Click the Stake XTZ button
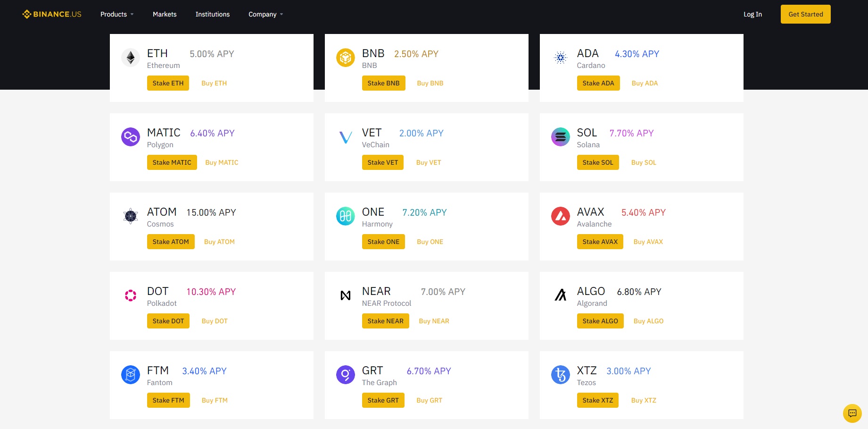This screenshot has height=429, width=868. (598, 400)
